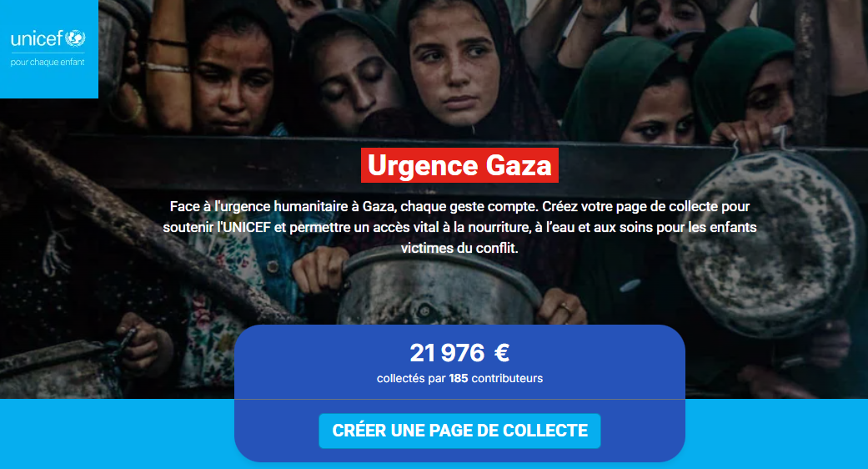Click the euro symbol beside the amount
The image size is (868, 469).
[x=501, y=353]
